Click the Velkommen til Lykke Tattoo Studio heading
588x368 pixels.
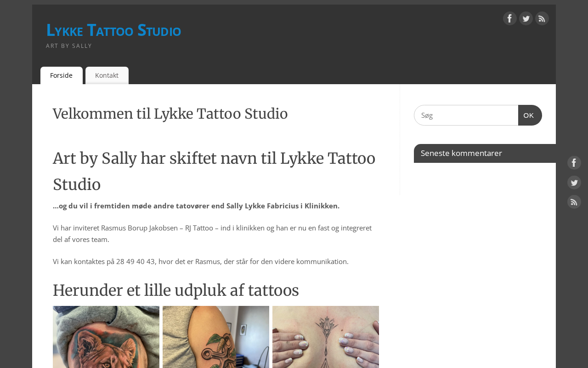[170, 114]
